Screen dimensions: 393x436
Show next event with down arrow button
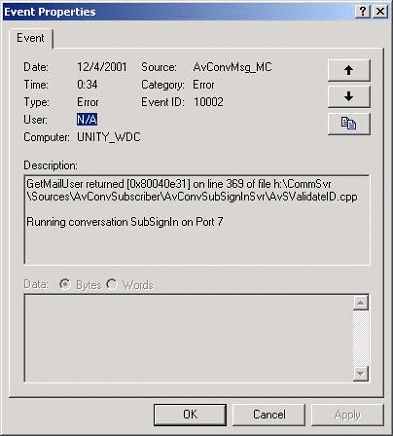[x=349, y=97]
